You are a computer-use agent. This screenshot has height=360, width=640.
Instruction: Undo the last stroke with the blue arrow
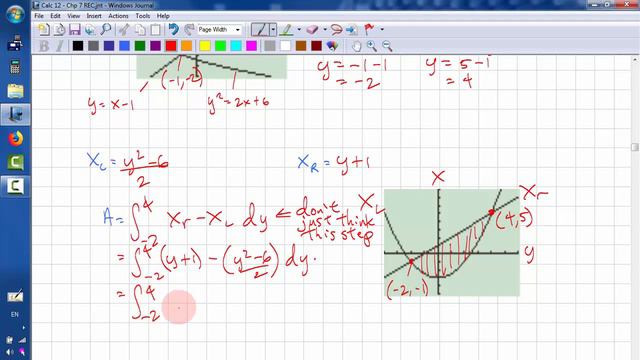[173, 29]
